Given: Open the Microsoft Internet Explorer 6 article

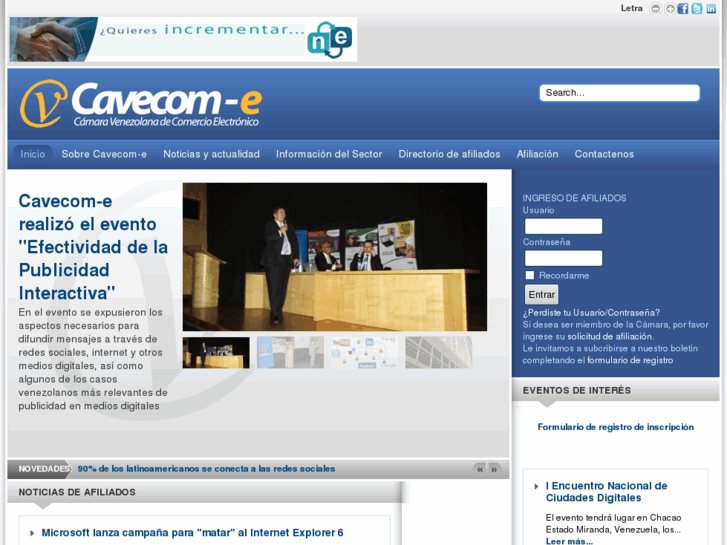Looking at the screenshot, I should [192, 532].
